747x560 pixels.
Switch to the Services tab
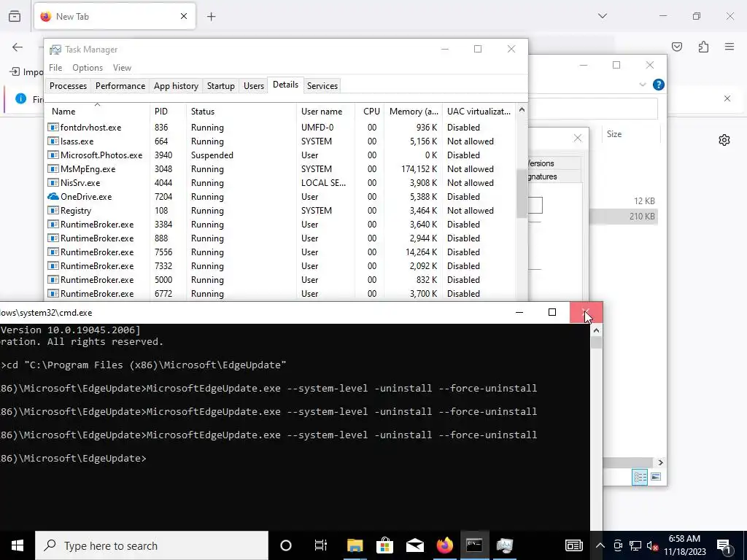coord(322,86)
